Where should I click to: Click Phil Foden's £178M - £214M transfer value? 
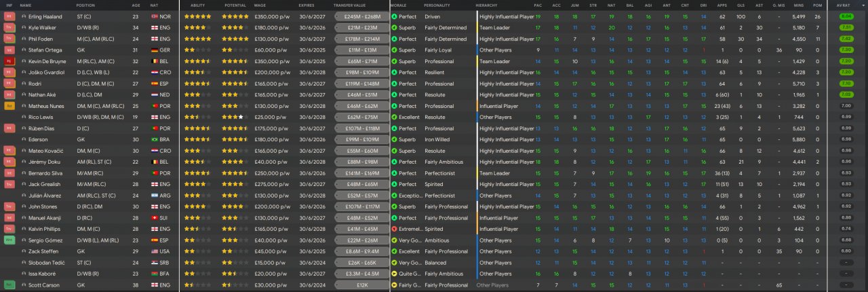(362, 39)
